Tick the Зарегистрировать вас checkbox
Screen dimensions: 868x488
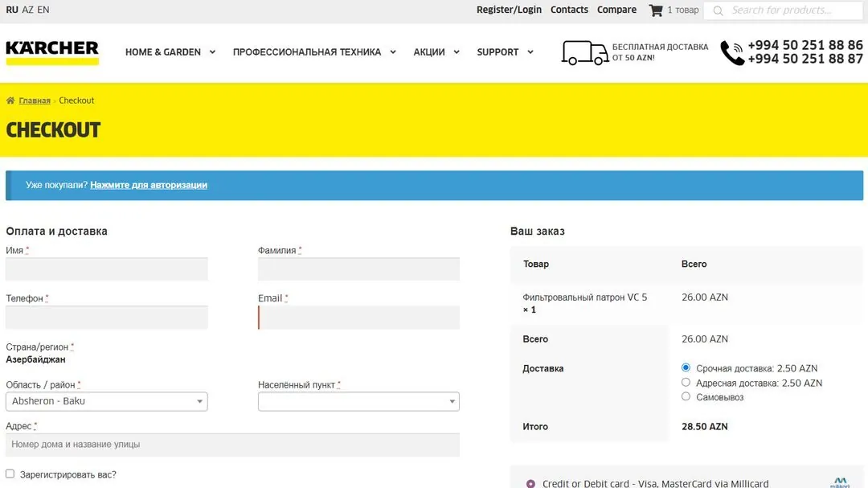(10, 474)
